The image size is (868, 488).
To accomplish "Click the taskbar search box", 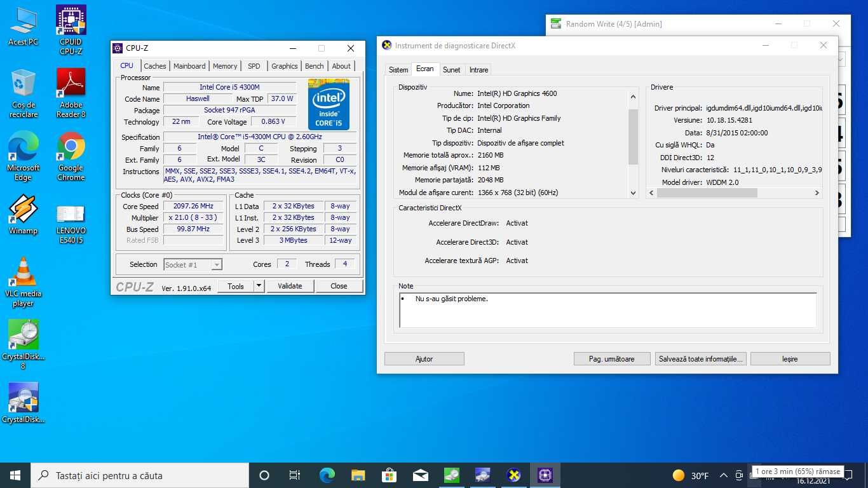I will click(x=140, y=475).
